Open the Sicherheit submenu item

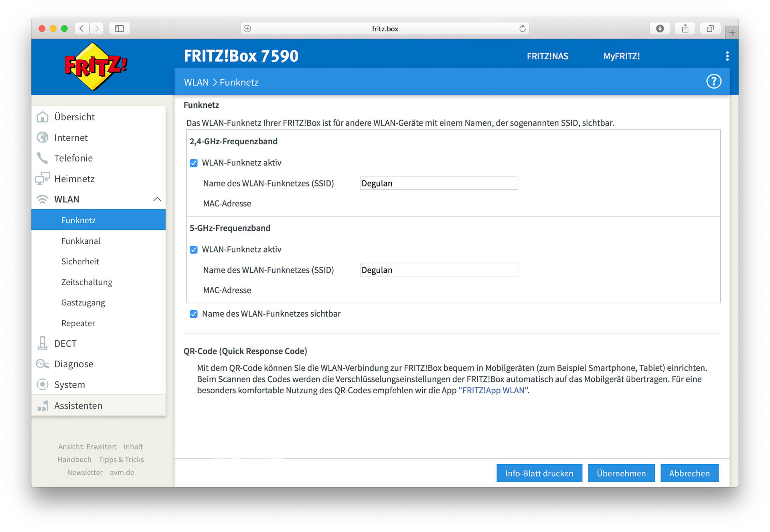[80, 261]
